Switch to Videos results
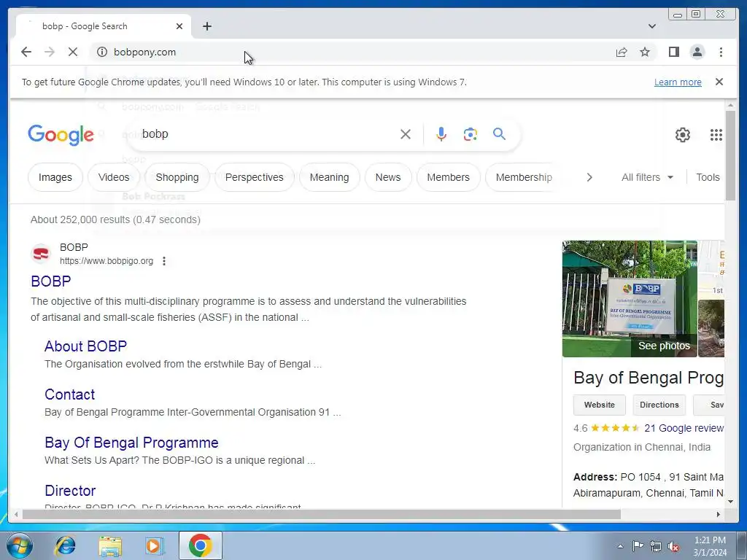Screen dimensions: 747x560 point(113,177)
